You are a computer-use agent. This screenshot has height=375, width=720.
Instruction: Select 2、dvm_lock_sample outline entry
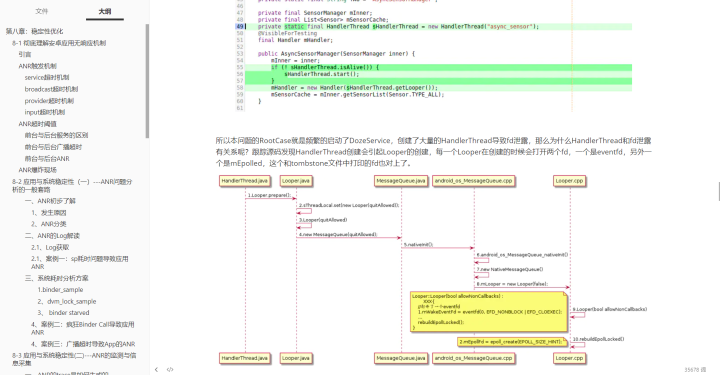point(67,302)
